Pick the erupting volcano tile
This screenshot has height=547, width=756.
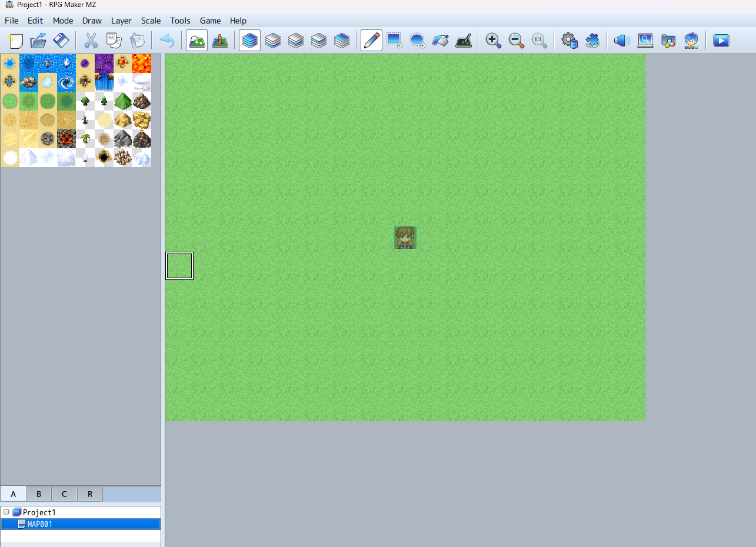pyautogui.click(x=142, y=139)
